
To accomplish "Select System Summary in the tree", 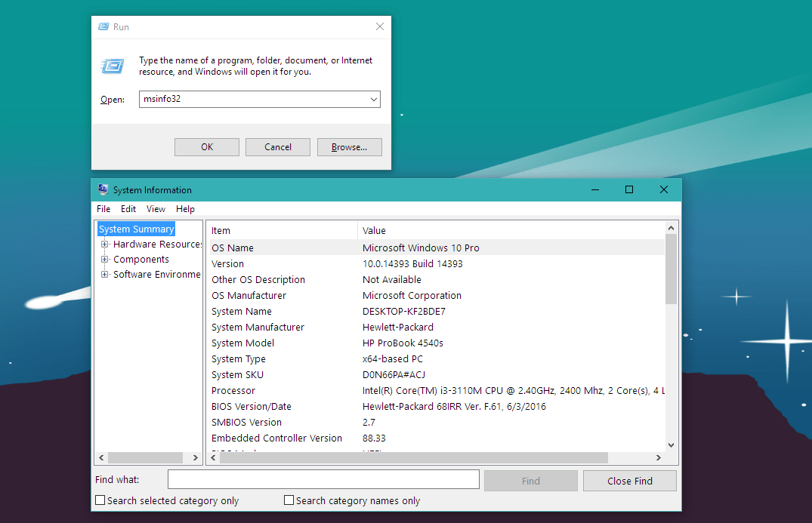I will [136, 229].
